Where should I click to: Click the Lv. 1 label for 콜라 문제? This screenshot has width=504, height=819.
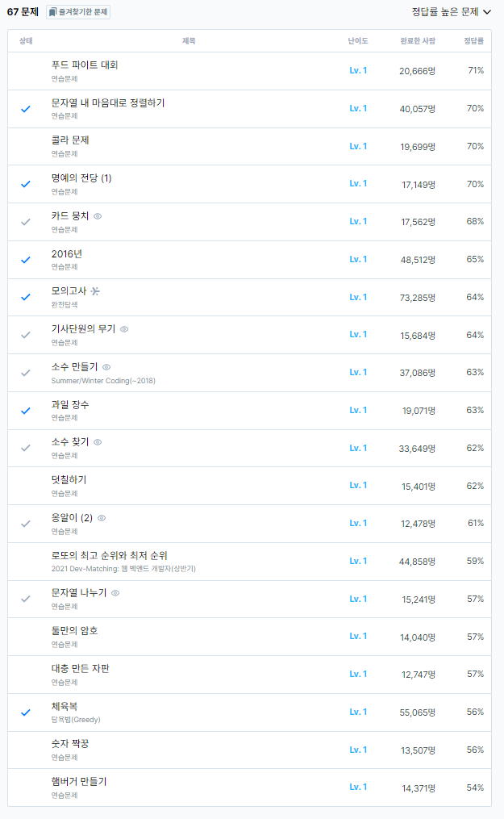pyautogui.click(x=358, y=146)
